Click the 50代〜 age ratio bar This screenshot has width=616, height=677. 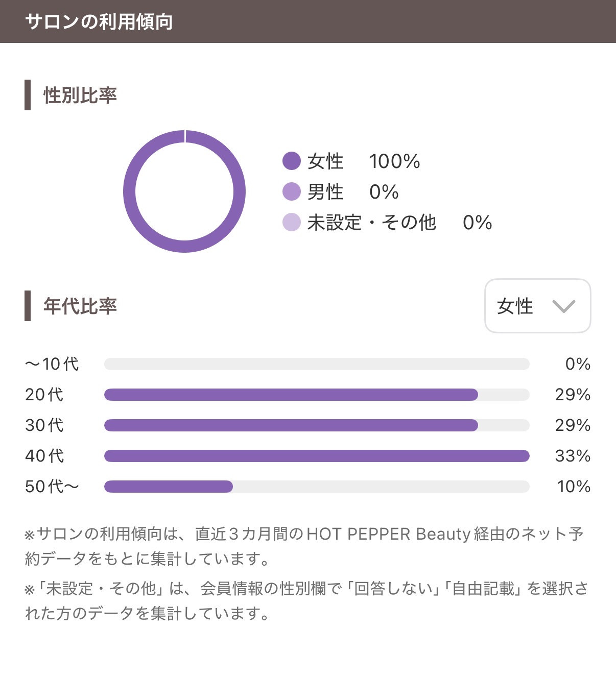169,487
